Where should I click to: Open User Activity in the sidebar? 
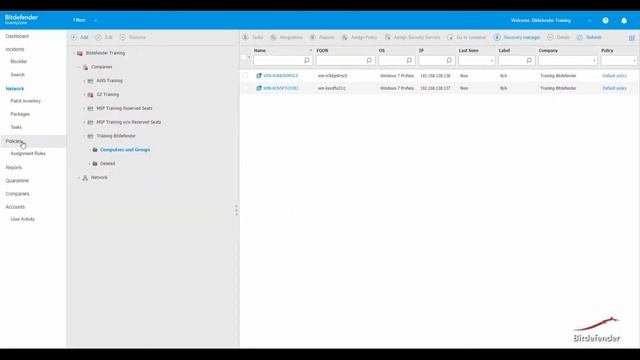[22, 219]
